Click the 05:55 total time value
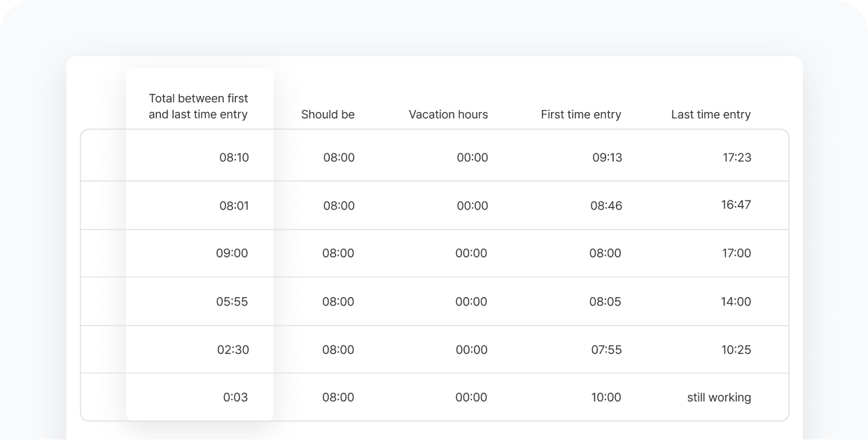This screenshot has height=440, width=868. pyautogui.click(x=232, y=302)
